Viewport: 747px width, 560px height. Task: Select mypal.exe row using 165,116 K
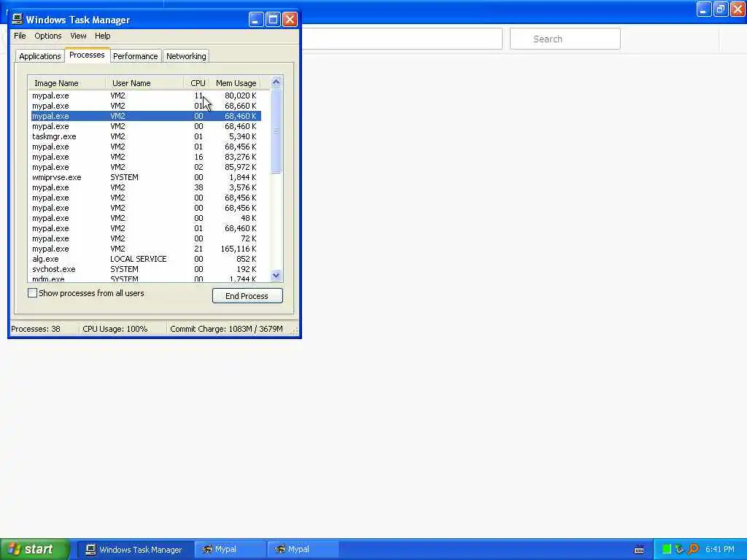[x=146, y=249]
